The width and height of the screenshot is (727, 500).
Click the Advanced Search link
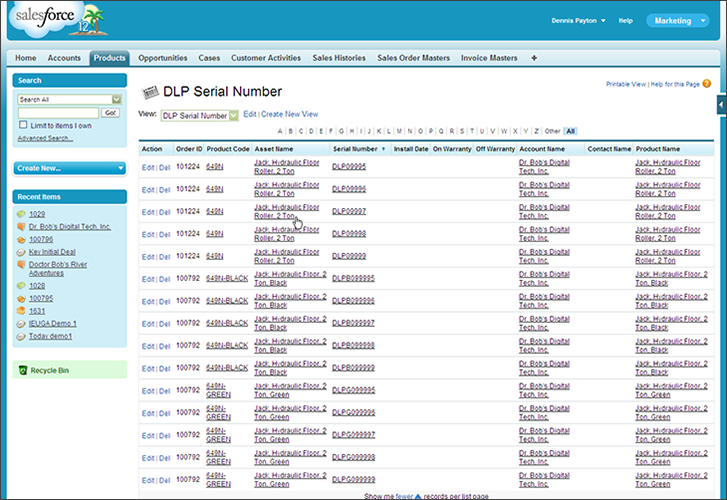pyautogui.click(x=45, y=138)
